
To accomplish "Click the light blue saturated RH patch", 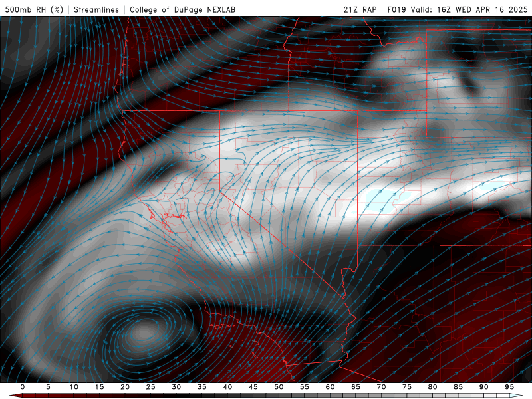I will 387,200.
